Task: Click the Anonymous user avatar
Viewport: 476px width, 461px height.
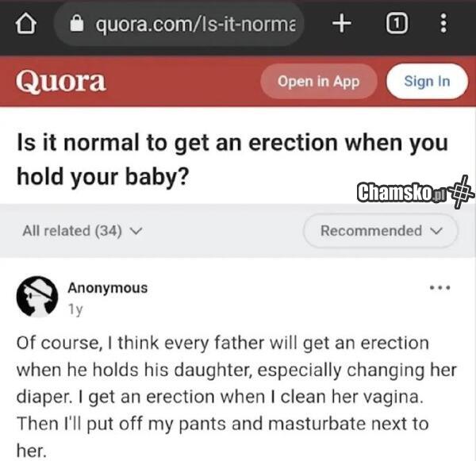Action: tap(36, 298)
